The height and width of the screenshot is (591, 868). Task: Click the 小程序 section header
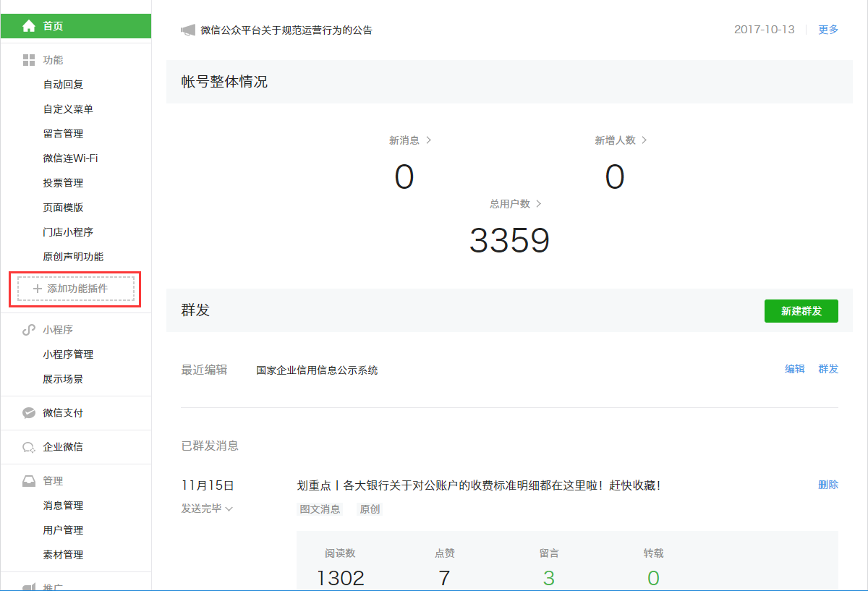[58, 330]
